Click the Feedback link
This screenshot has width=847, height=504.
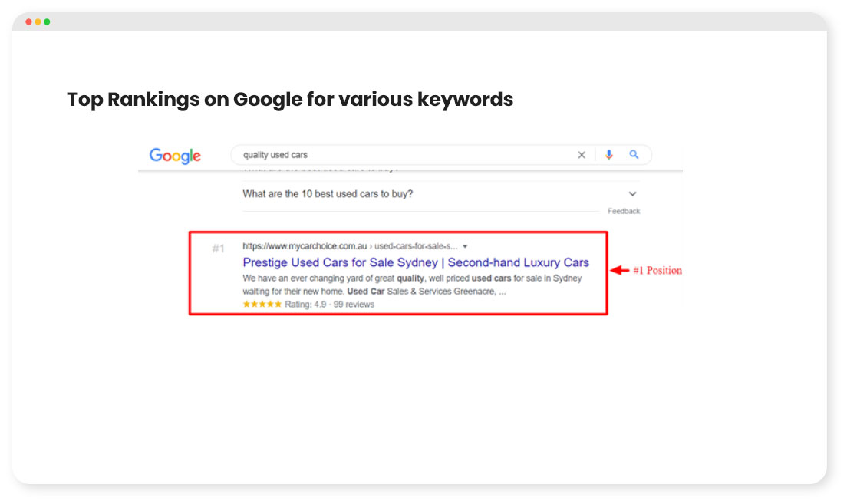click(x=624, y=211)
